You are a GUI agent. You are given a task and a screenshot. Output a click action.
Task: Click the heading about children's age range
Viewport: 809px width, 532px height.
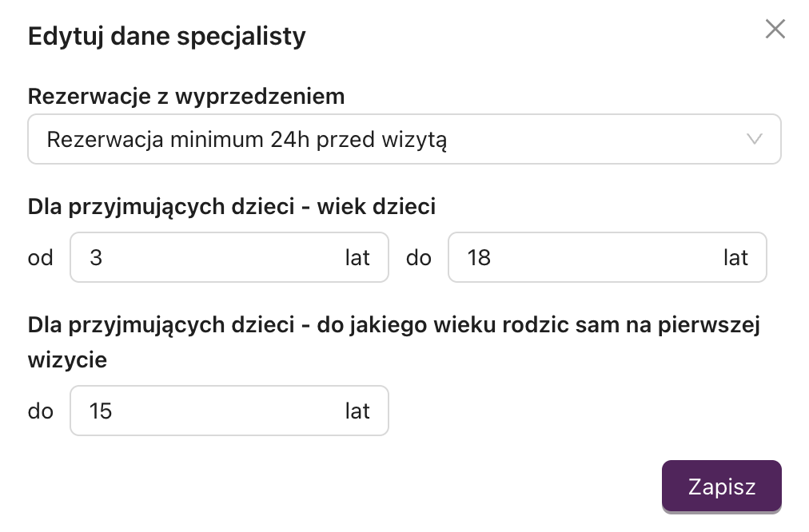pyautogui.click(x=232, y=206)
